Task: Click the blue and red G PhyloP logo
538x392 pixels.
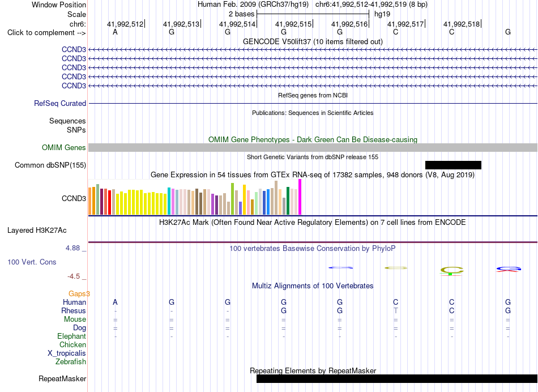Action: [x=509, y=270]
